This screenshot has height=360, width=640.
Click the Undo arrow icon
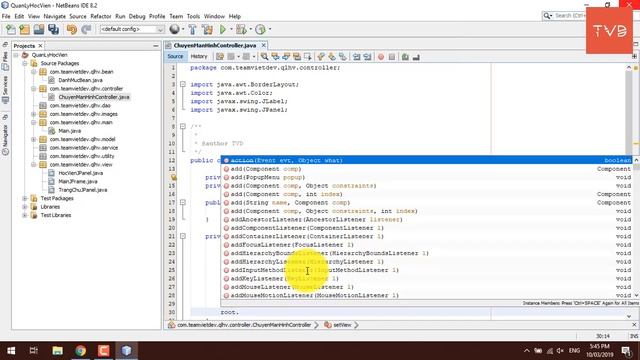[72, 29]
